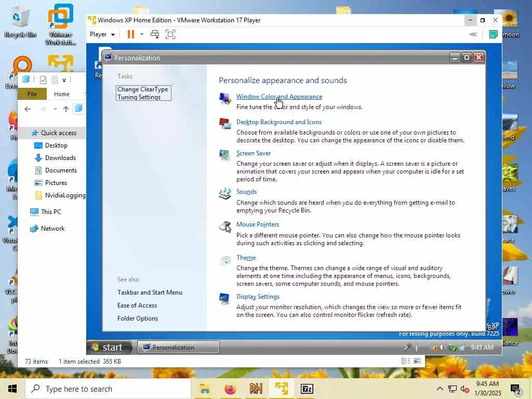532x399 pixels.
Task: Click Change ClearType Tuning Settings task
Action: [143, 93]
